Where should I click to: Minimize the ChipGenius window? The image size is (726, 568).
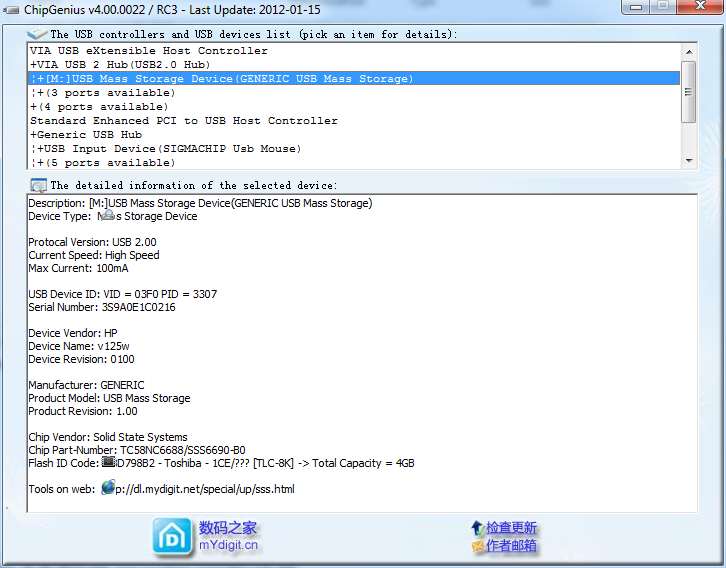[636, 6]
